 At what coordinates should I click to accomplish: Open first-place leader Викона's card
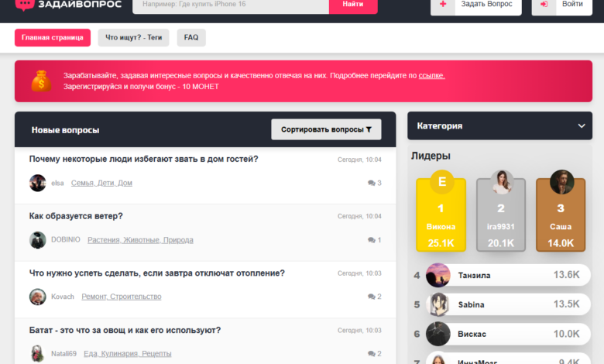point(441,215)
